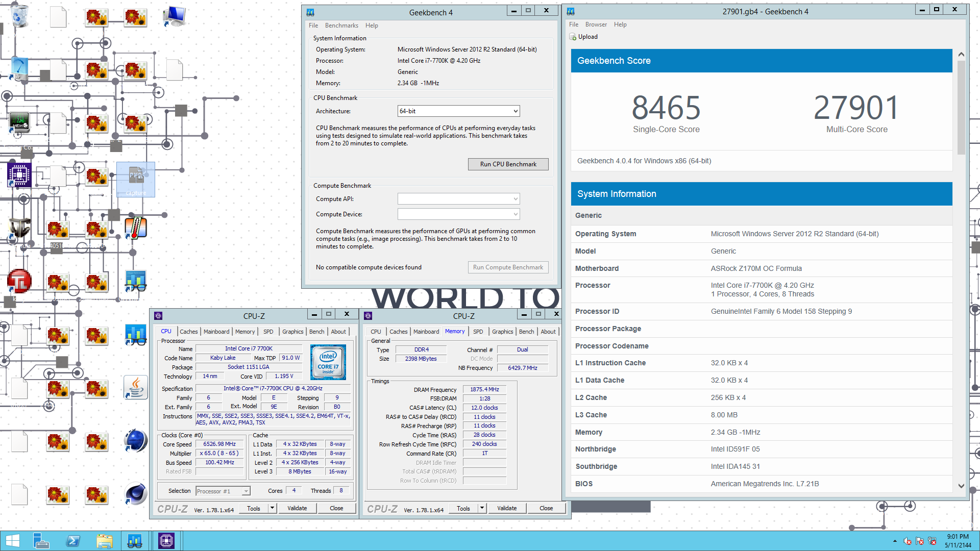Image resolution: width=980 pixels, height=551 pixels.
Task: Open the About tab in the CPU-Z window showing the Memory tab
Action: click(548, 332)
